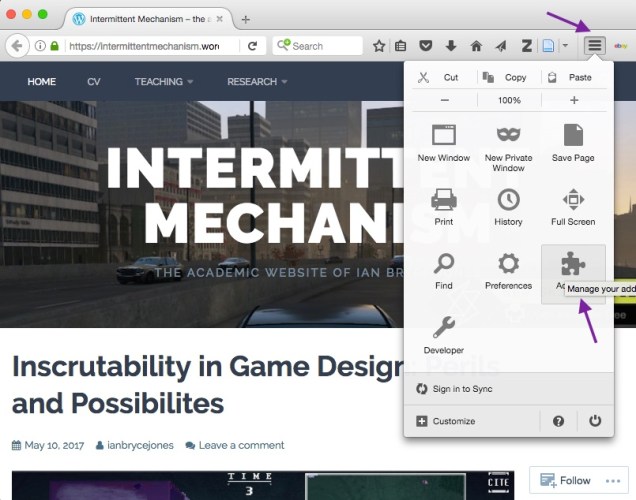Open History from the menu panel
Image resolution: width=636 pixels, height=500 pixels.
point(508,203)
